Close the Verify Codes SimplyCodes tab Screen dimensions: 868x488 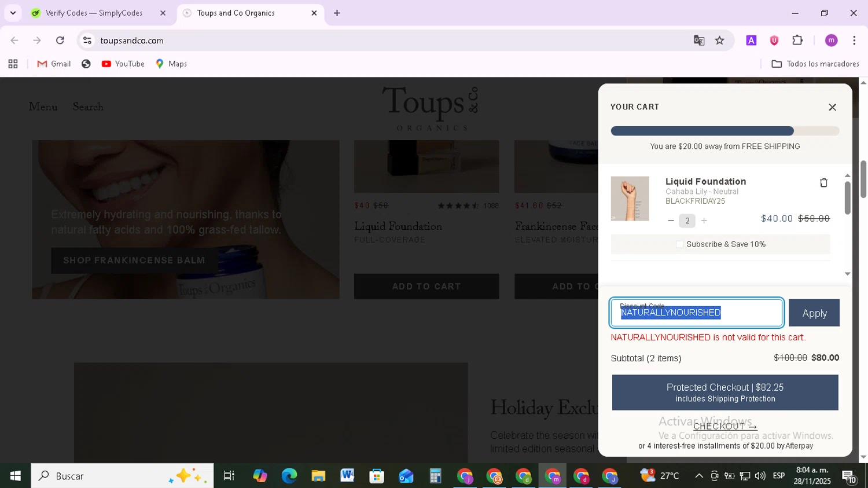(x=163, y=13)
